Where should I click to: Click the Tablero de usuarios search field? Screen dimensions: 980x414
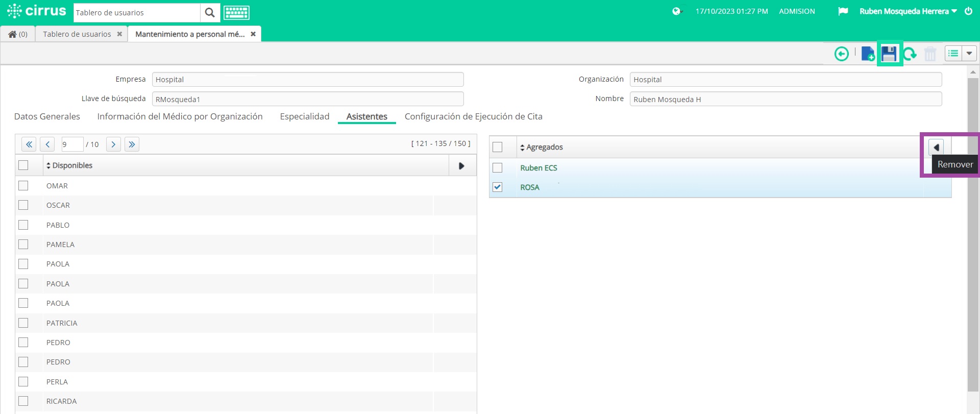[x=137, y=13]
